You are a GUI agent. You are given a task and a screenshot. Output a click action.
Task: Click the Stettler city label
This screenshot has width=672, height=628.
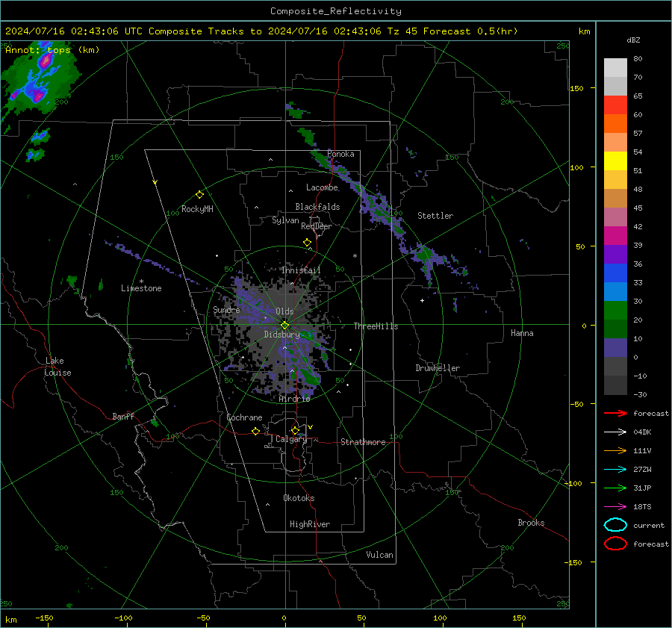coord(435,216)
